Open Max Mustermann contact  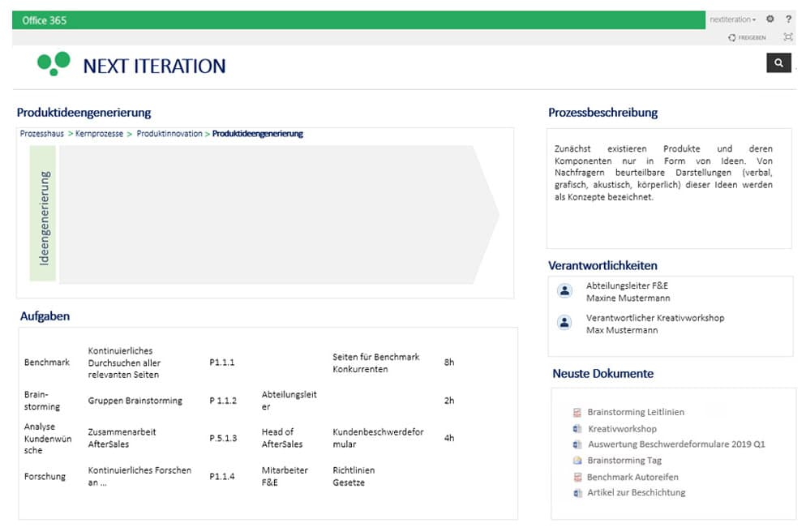[x=622, y=330]
